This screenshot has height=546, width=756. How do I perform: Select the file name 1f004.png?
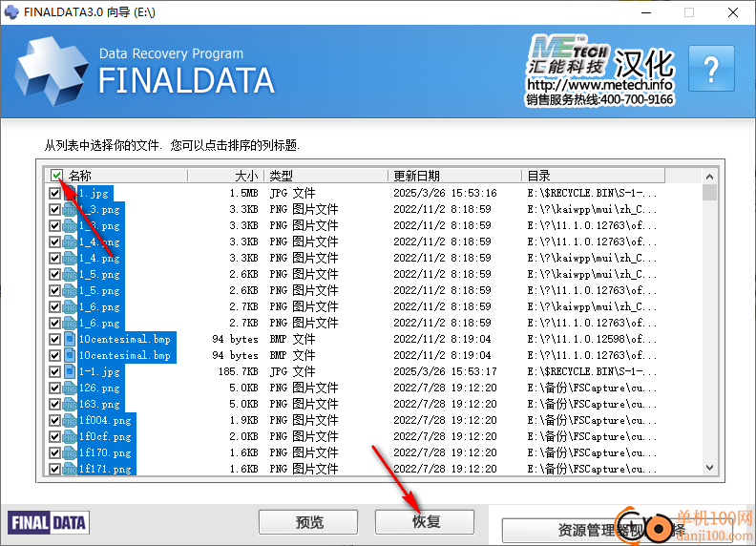[106, 421]
